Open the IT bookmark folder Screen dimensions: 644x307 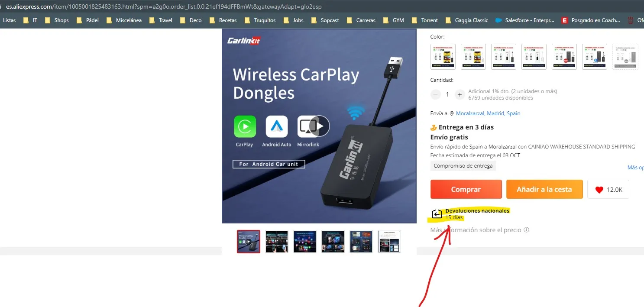click(x=30, y=20)
